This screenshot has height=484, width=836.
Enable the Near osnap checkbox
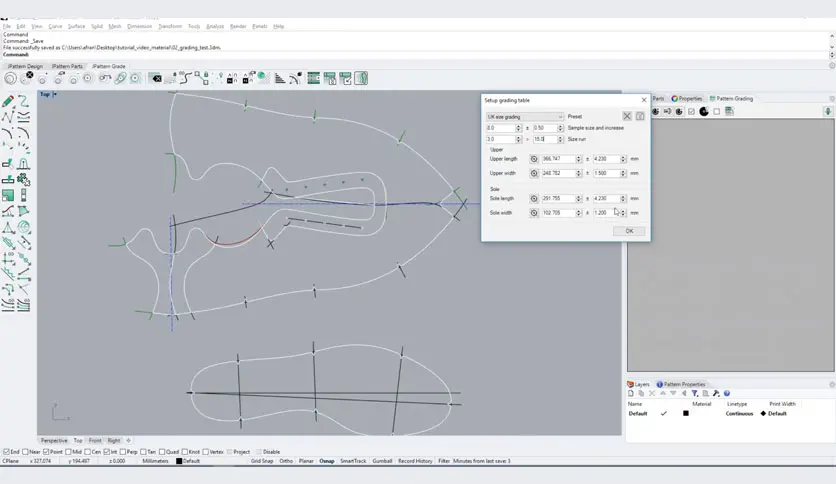click(x=25, y=451)
